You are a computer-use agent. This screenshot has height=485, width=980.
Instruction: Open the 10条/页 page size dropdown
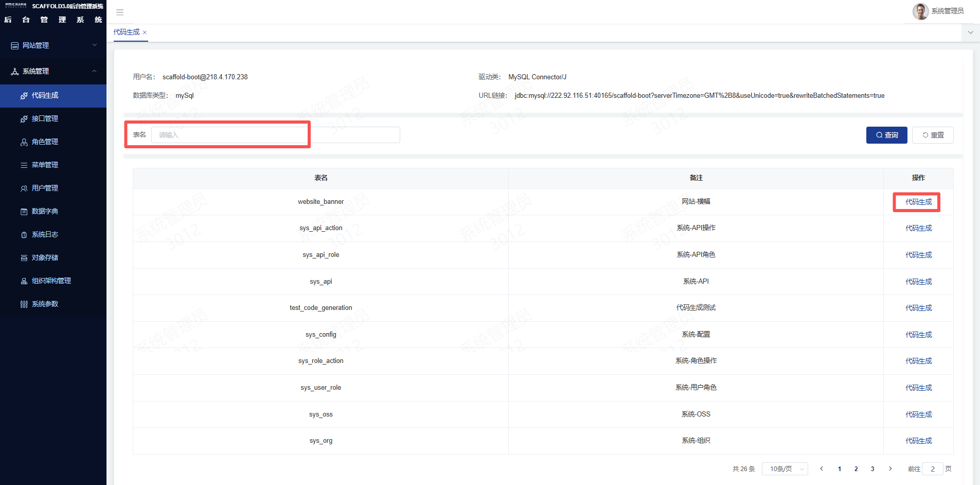pyautogui.click(x=785, y=469)
